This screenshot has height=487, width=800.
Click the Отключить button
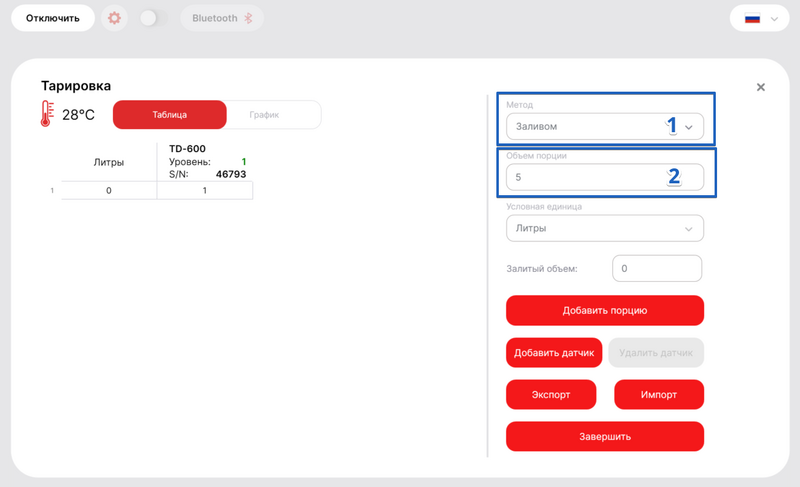point(53,18)
